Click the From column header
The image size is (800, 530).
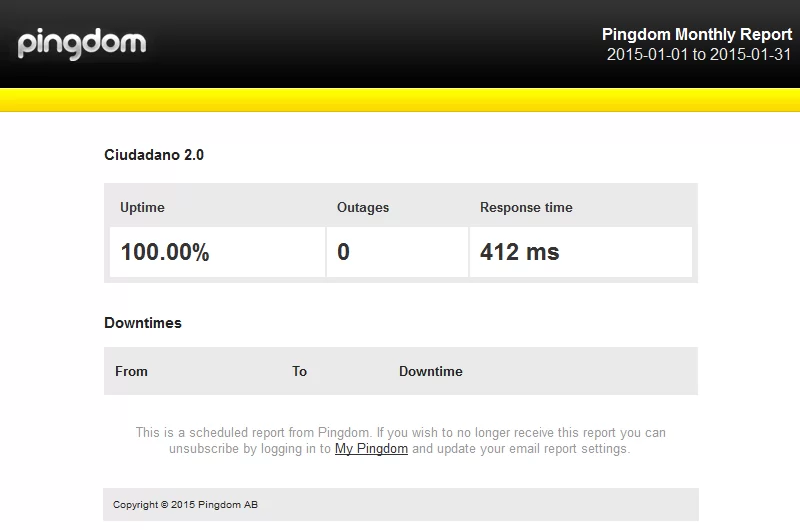[131, 371]
